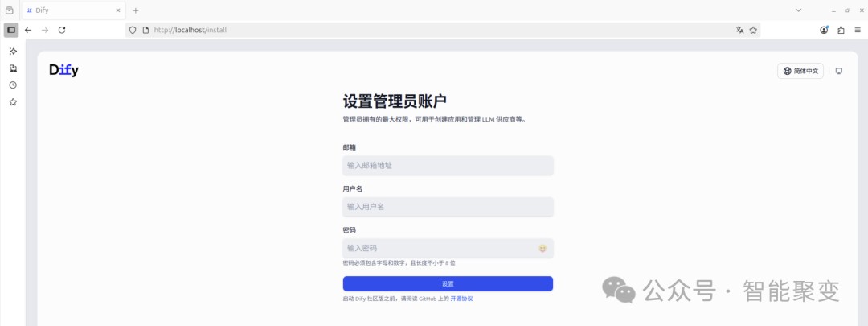Go back to the previous page

tap(28, 30)
